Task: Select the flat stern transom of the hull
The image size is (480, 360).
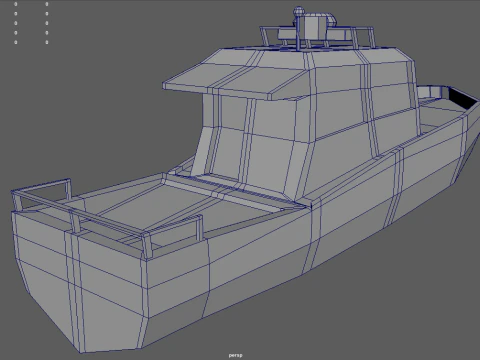Action: point(80,283)
